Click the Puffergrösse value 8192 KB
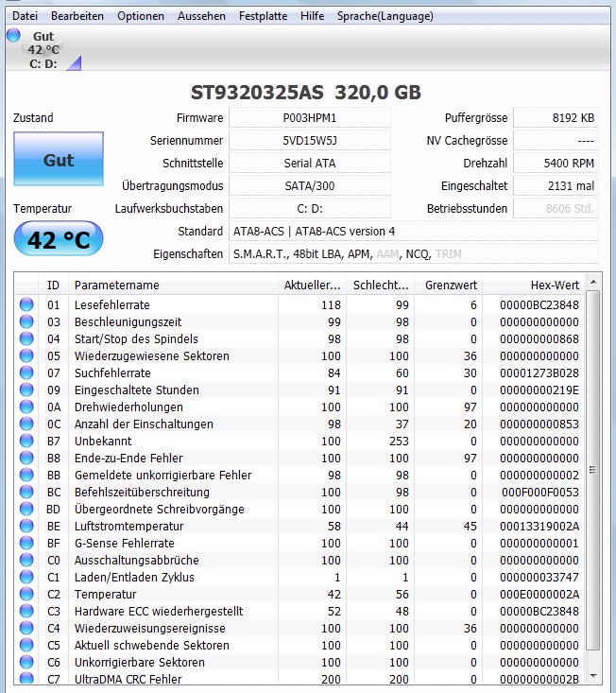This screenshot has width=616, height=693. [556, 118]
